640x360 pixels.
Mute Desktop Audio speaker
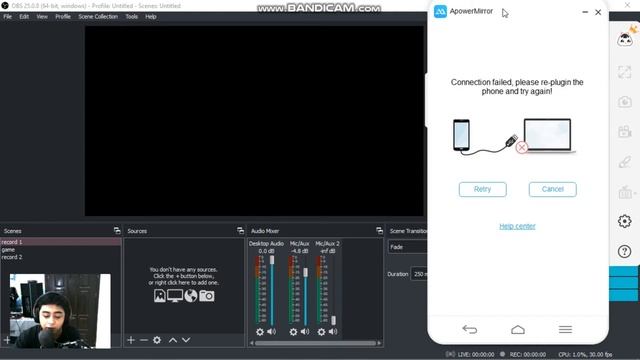coord(271,332)
